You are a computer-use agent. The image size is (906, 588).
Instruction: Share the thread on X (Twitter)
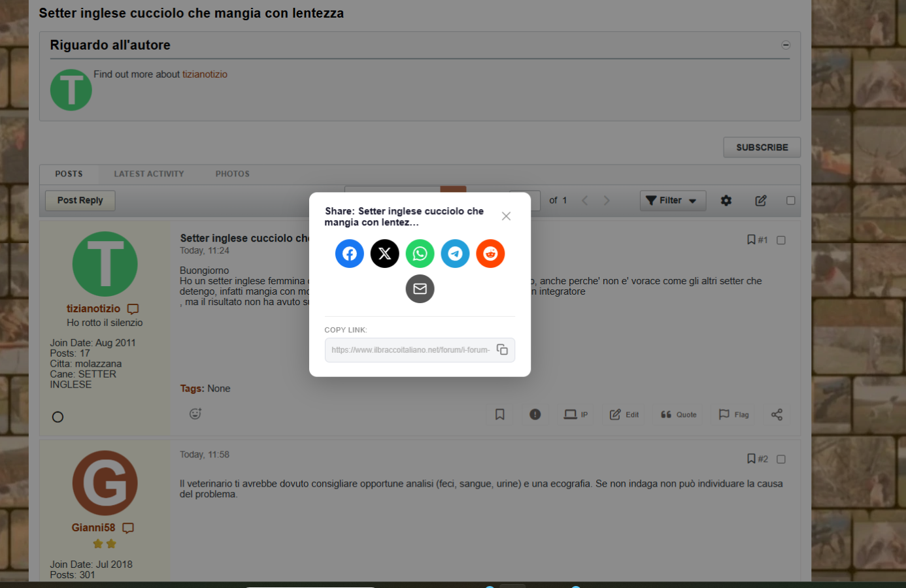(x=385, y=253)
